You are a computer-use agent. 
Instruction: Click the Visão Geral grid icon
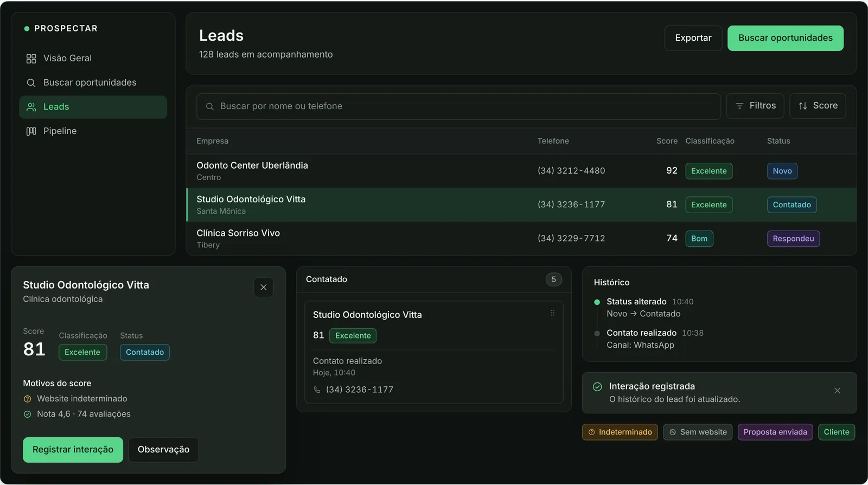click(31, 59)
